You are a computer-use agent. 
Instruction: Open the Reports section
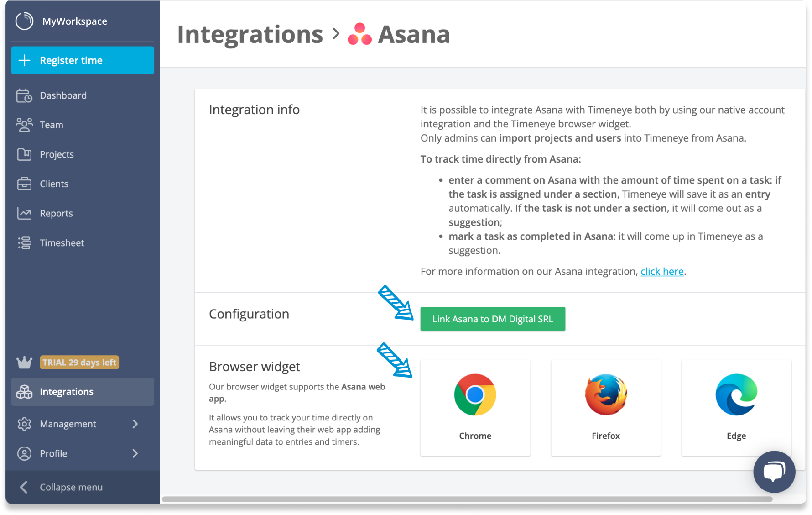click(83, 213)
